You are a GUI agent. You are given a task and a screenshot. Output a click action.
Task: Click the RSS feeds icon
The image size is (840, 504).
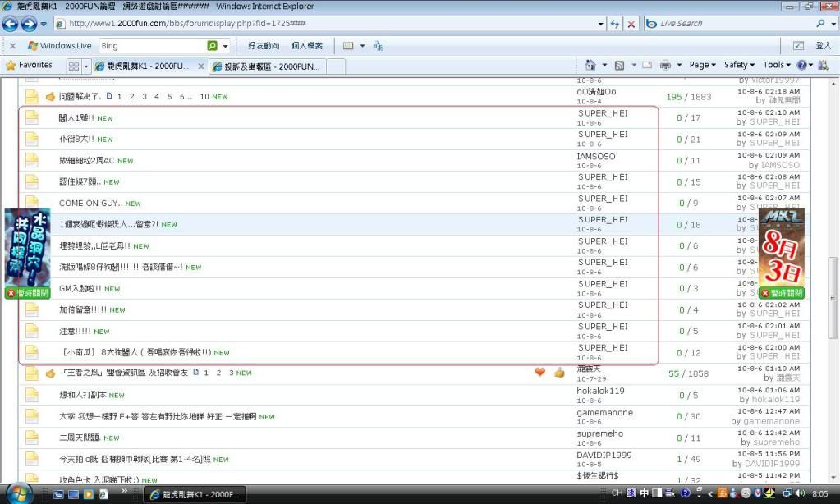[620, 65]
